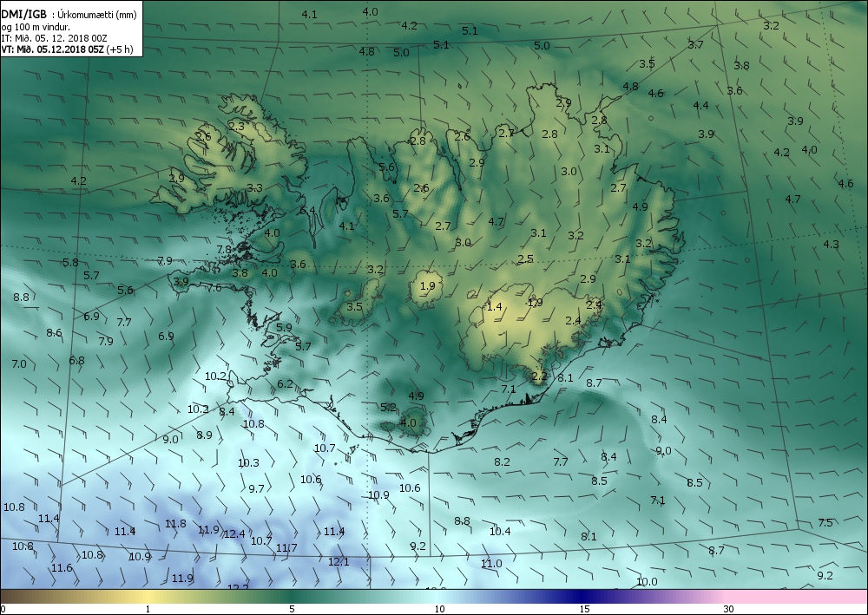The width and height of the screenshot is (868, 615).
Task: Click the colour scale tick label 5
Action: (x=292, y=609)
